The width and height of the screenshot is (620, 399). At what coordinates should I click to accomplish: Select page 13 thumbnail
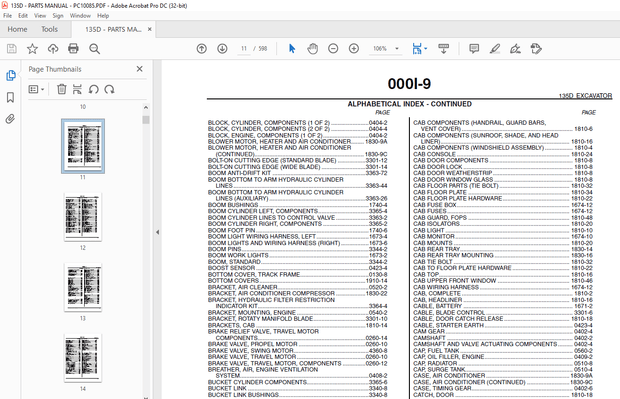point(83,287)
